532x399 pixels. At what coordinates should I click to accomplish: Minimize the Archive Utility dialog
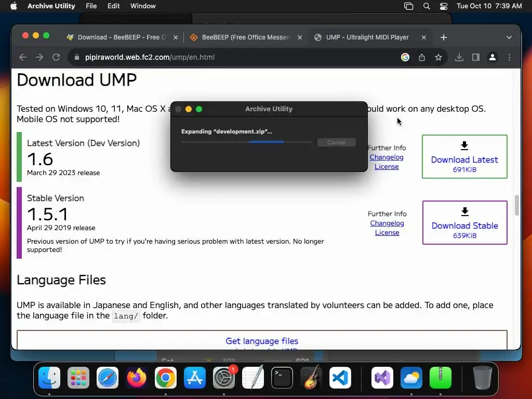[189, 109]
